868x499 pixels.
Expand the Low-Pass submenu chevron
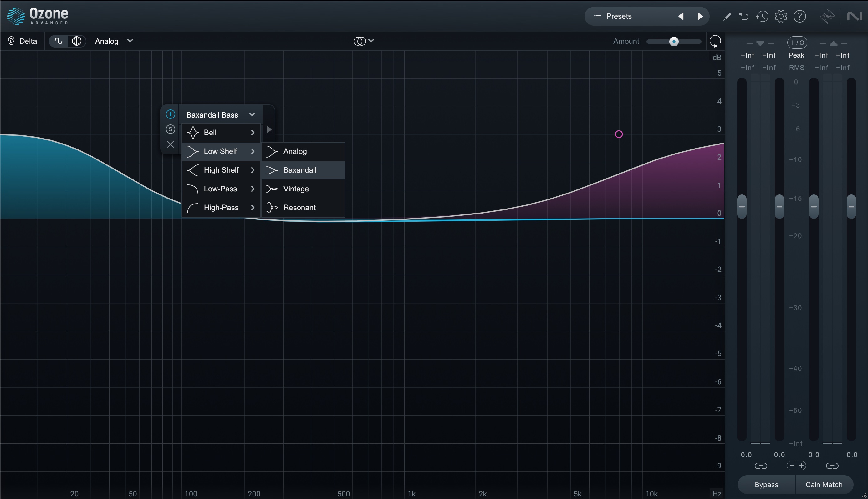point(253,189)
